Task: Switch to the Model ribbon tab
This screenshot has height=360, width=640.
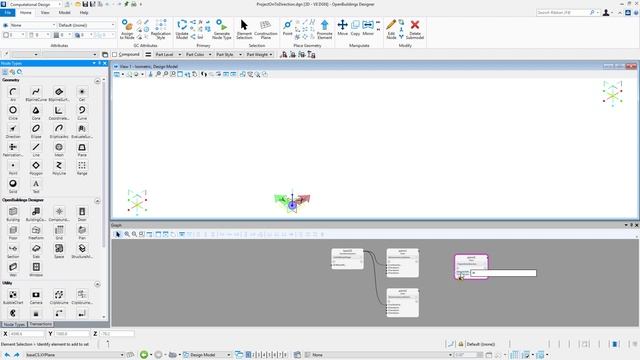Action: (64, 13)
